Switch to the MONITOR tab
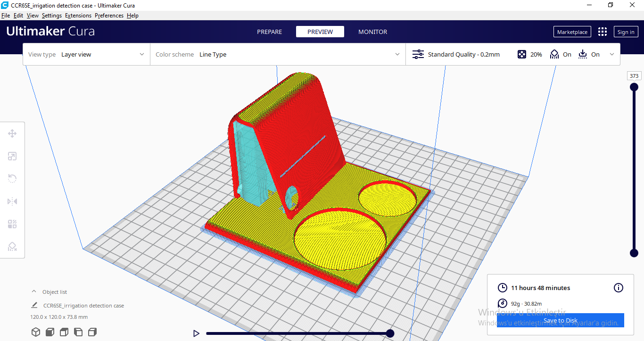The width and height of the screenshot is (644, 341). [372, 32]
